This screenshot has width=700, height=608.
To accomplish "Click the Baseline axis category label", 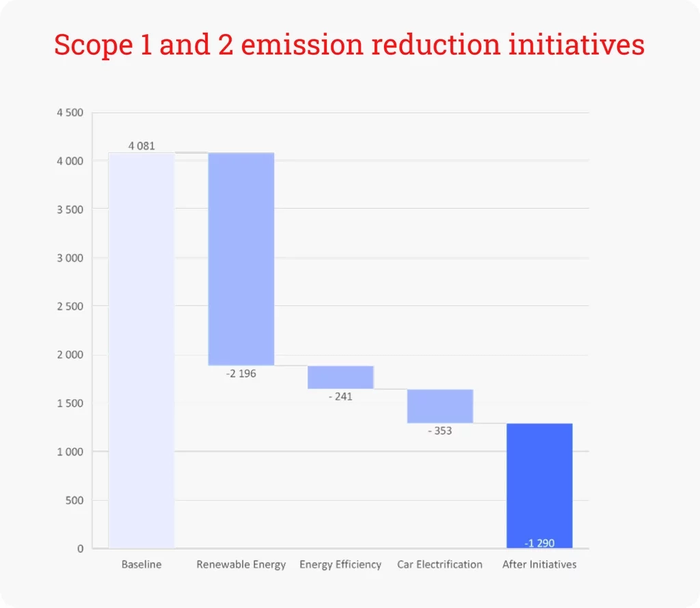I will 142,564.
